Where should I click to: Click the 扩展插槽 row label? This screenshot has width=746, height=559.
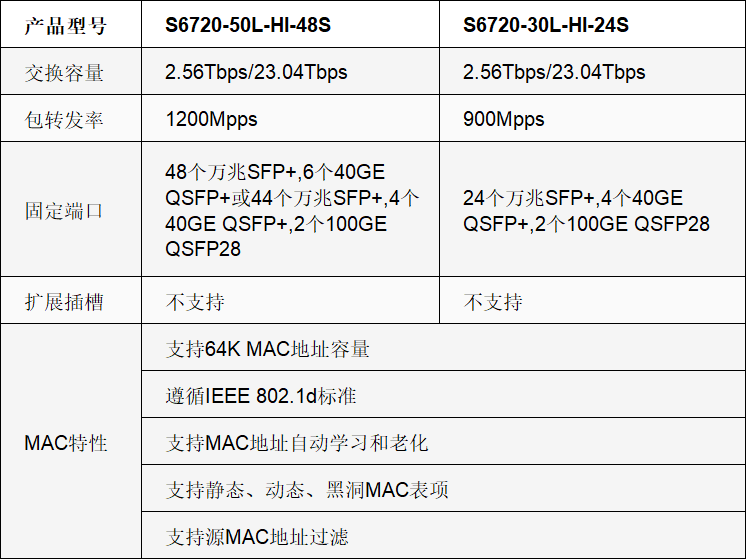(x=65, y=302)
